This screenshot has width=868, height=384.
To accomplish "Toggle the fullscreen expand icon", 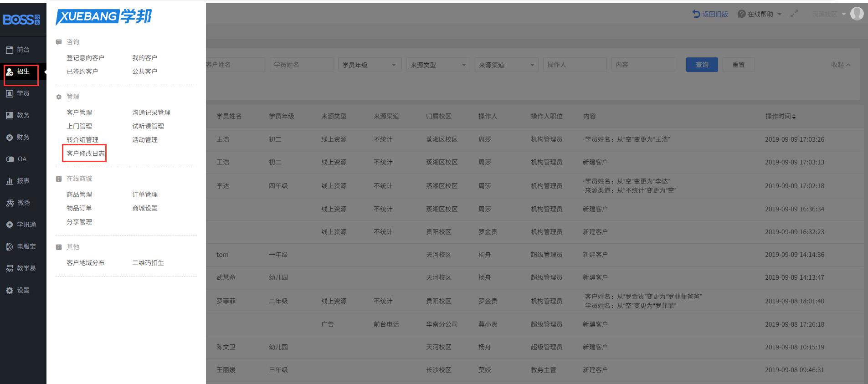I will click(x=794, y=14).
